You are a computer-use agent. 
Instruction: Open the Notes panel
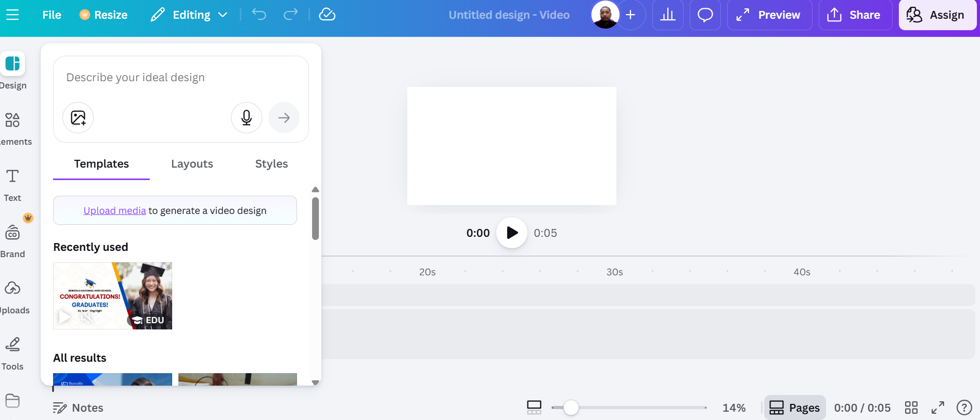(x=78, y=408)
